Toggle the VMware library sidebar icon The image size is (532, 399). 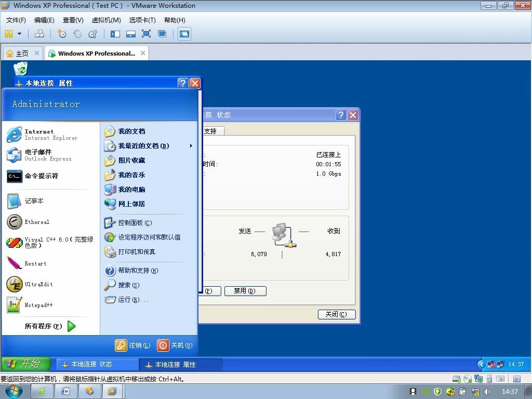115,34
